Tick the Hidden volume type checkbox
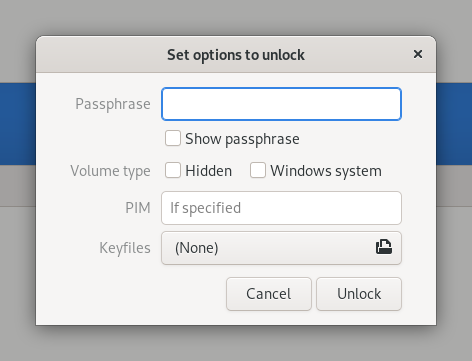The height and width of the screenshot is (361, 472). [173, 170]
